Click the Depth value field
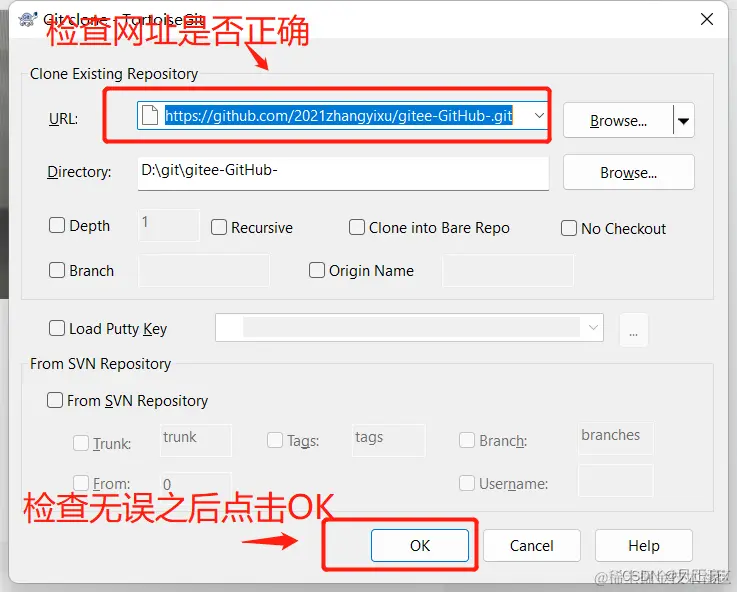This screenshot has width=737, height=592. pos(169,225)
